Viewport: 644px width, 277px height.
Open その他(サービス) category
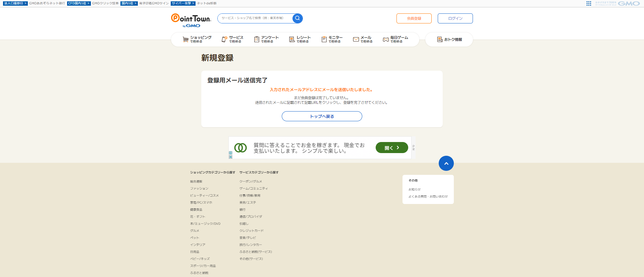click(251, 259)
